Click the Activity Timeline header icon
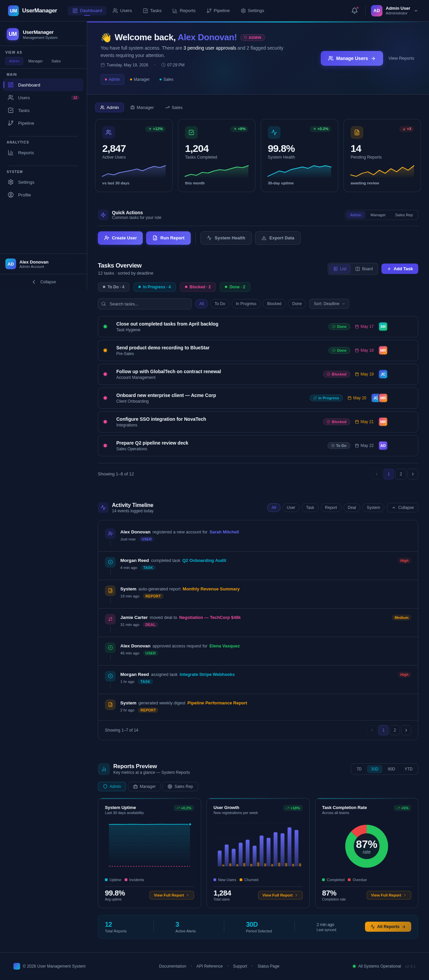This screenshot has height=980, width=429. point(103,508)
